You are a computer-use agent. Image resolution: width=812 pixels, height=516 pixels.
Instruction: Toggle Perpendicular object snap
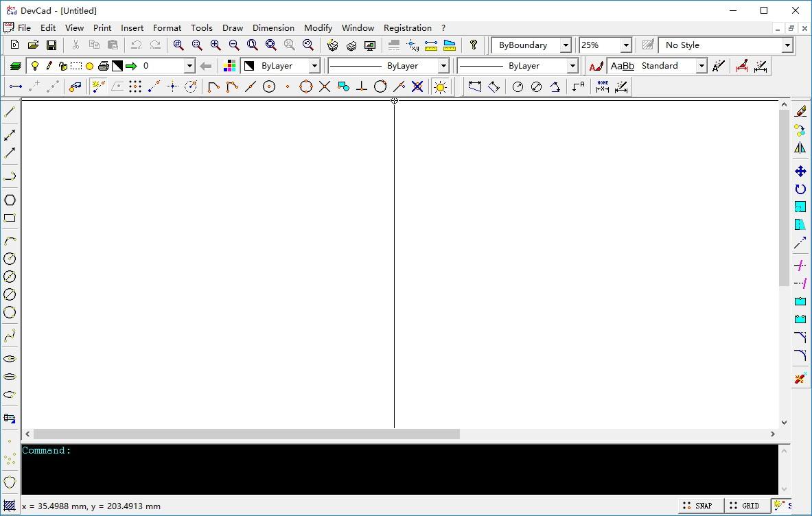click(362, 86)
